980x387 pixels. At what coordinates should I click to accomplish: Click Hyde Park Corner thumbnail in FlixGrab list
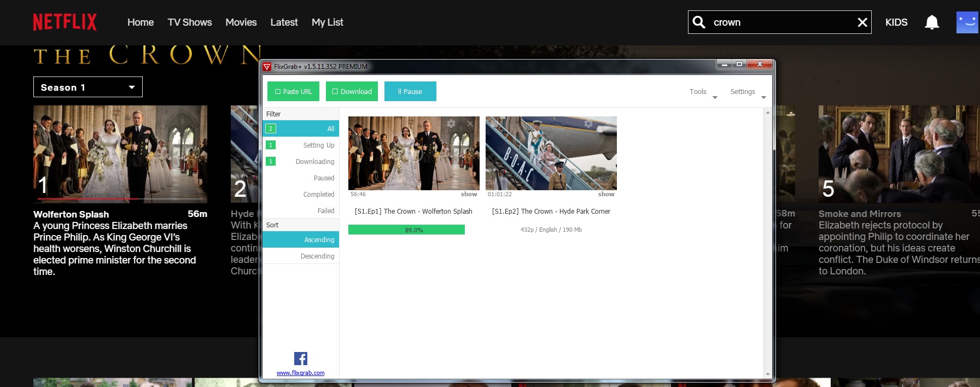(x=551, y=153)
